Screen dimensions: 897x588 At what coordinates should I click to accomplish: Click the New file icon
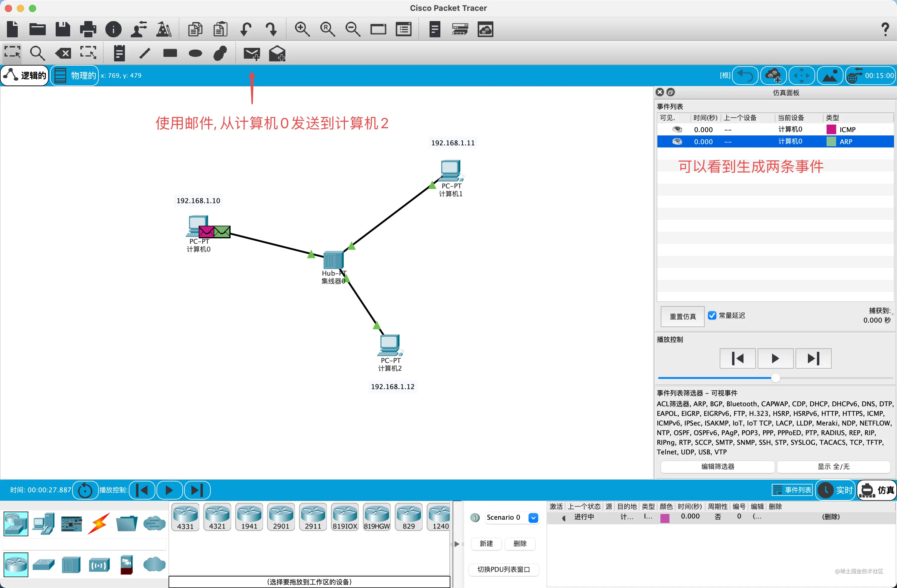tap(12, 29)
